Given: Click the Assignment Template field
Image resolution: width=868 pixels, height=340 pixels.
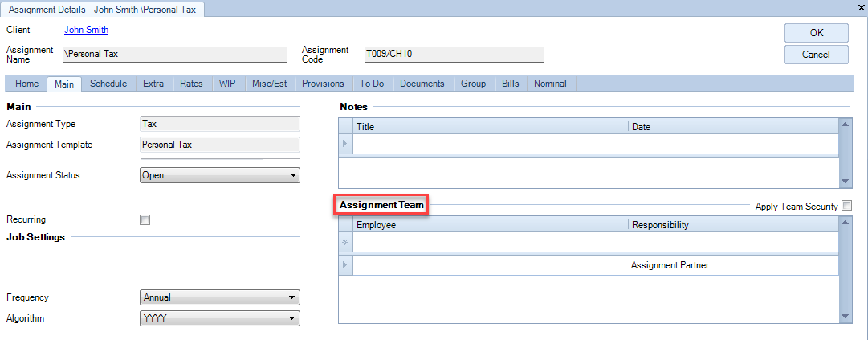Looking at the screenshot, I should pos(220,145).
